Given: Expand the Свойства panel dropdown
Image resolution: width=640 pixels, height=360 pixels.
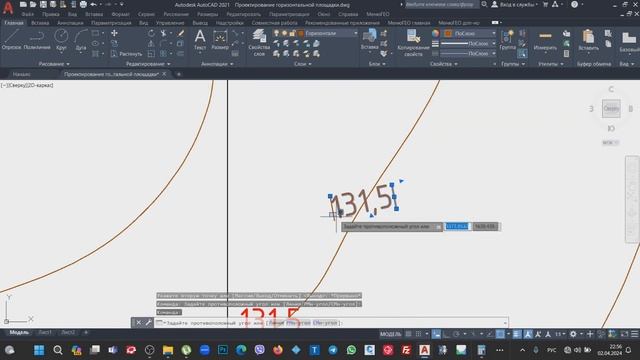Looking at the screenshot, I should coord(443,64).
